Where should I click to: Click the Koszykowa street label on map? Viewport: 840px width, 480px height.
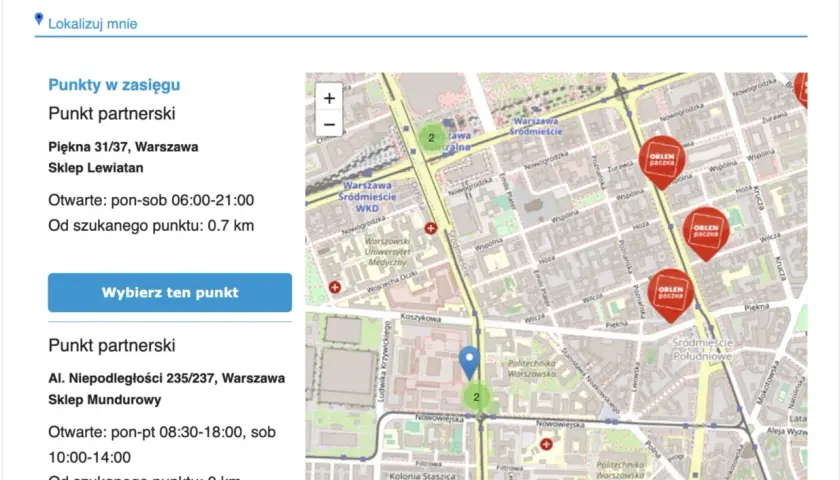421,318
